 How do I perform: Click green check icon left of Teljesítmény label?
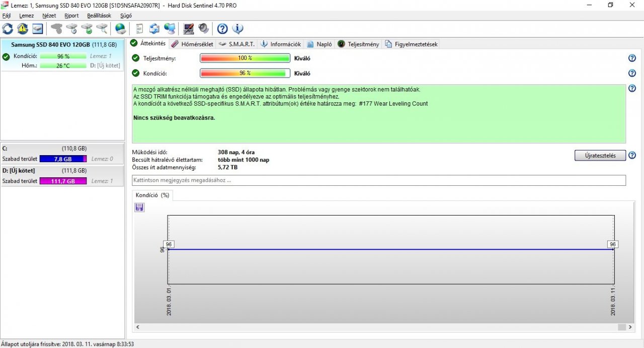[x=135, y=58]
